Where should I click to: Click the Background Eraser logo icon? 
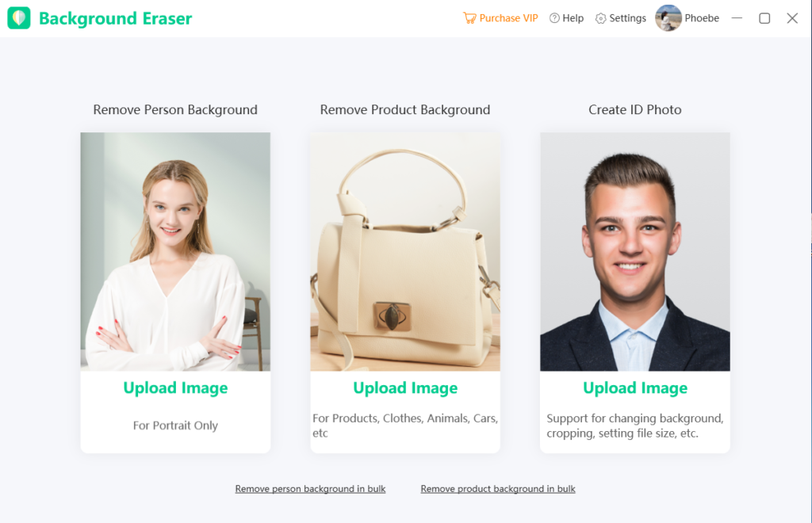click(19, 18)
